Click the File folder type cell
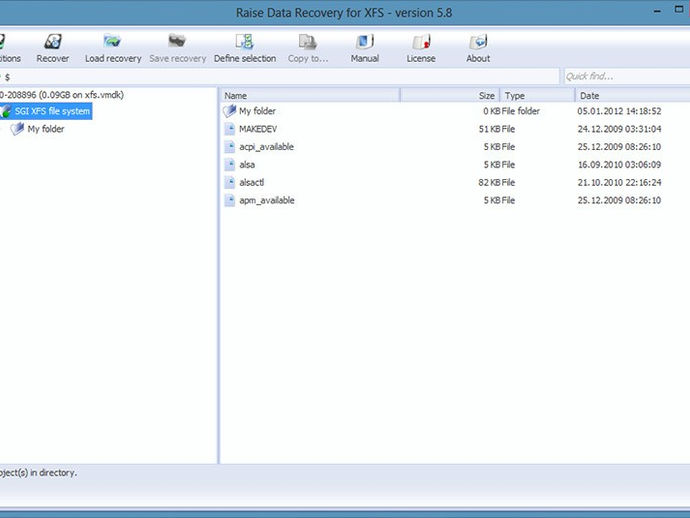The image size is (690, 518). click(x=521, y=111)
